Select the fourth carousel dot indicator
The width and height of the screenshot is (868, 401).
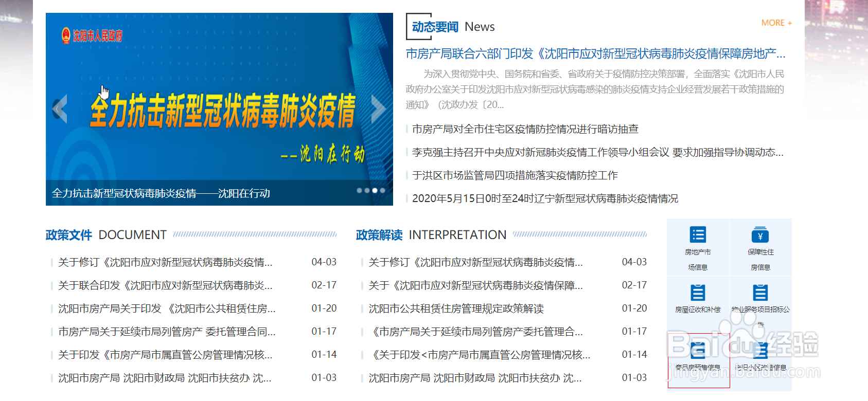click(382, 190)
